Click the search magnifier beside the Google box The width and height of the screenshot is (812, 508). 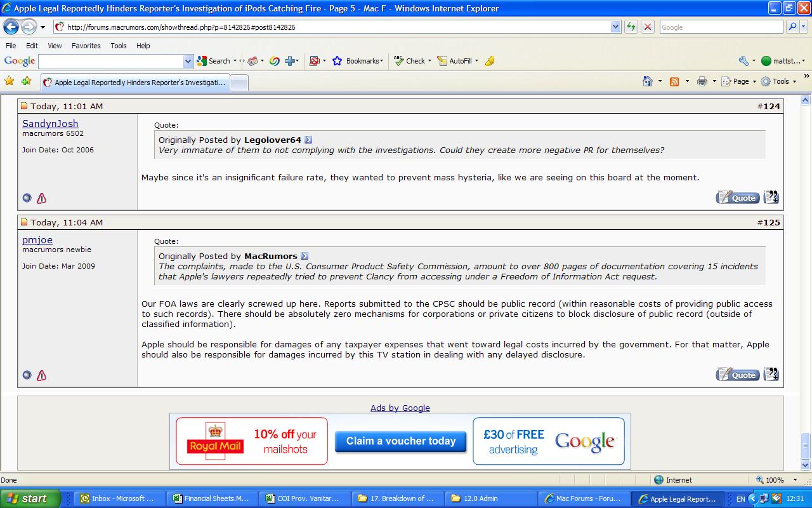(792, 27)
